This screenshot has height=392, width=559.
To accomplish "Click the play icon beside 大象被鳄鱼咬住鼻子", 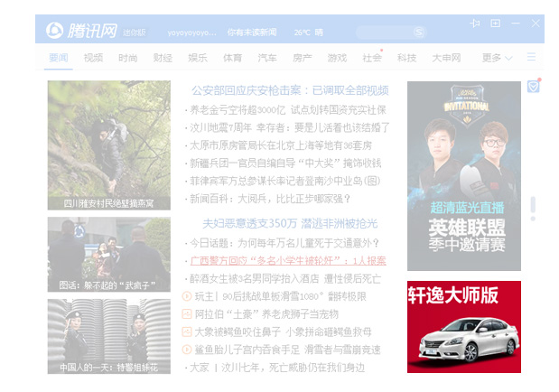I will coord(187,331).
